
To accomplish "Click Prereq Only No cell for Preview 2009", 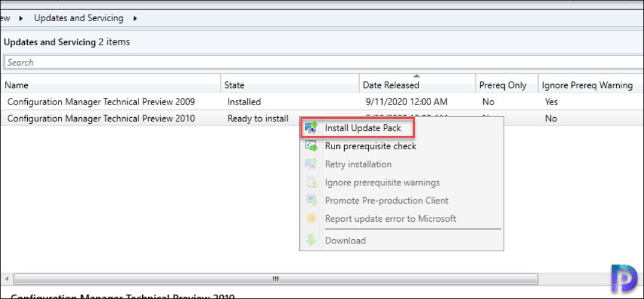I will coord(489,101).
